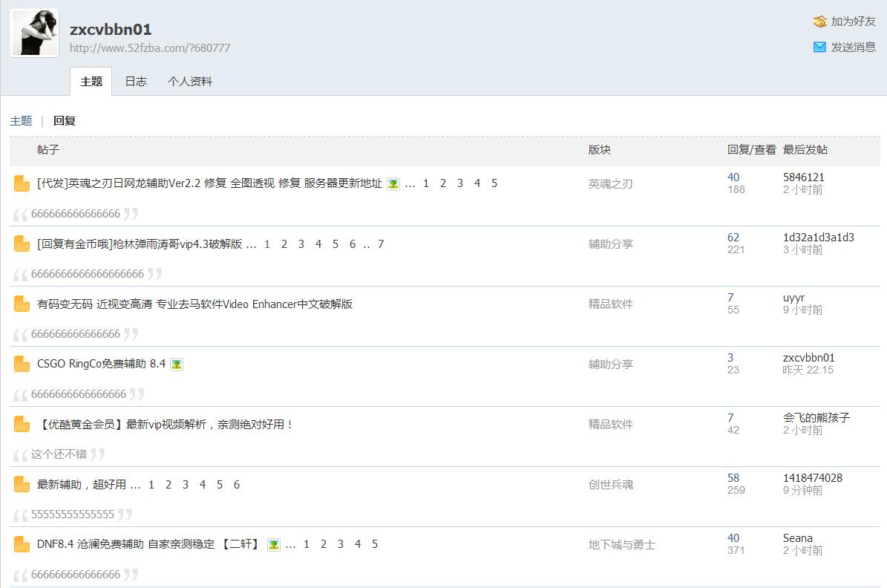Open thread 优酷黄金会员 最新vip视频解析
The image size is (887, 588).
click(166, 424)
